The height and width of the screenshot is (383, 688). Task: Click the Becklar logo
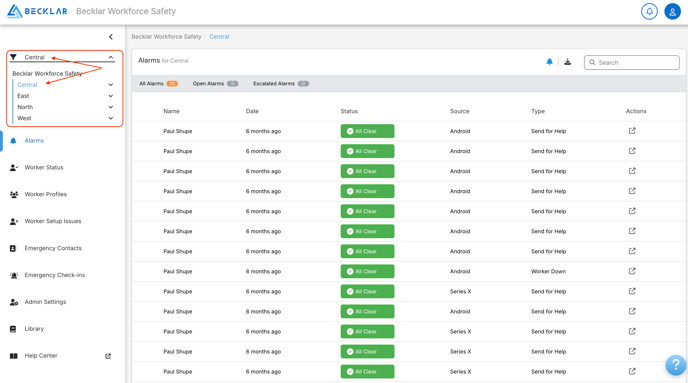37,11
